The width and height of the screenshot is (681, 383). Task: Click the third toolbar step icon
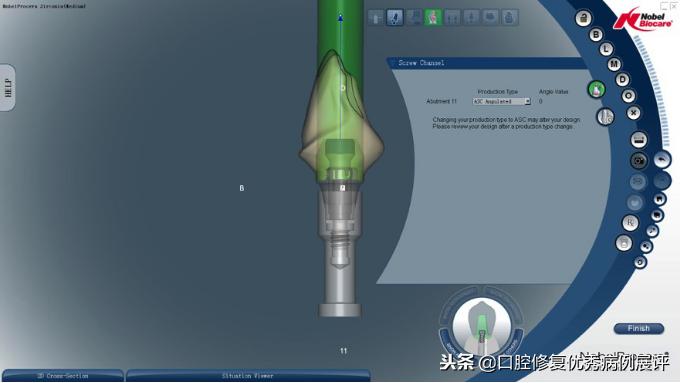point(414,18)
